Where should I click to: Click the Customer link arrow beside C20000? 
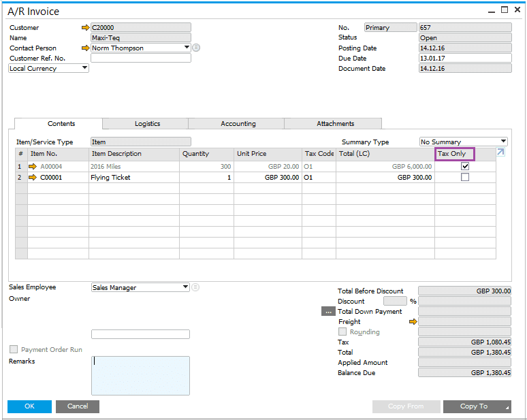(x=85, y=28)
